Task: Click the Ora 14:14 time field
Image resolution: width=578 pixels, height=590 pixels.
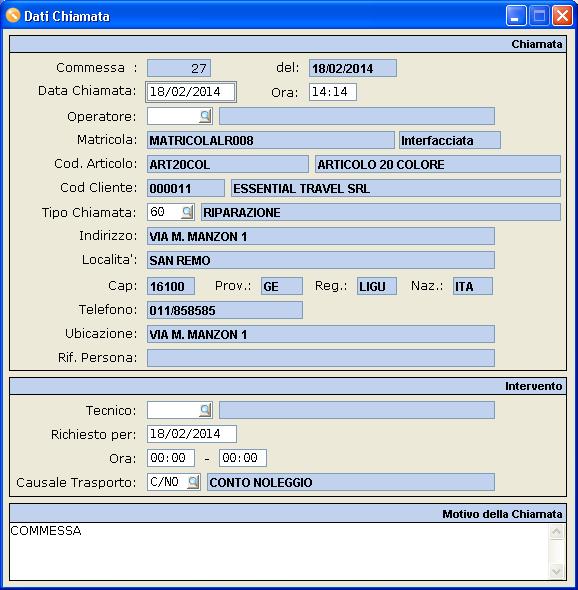Action: tap(333, 92)
